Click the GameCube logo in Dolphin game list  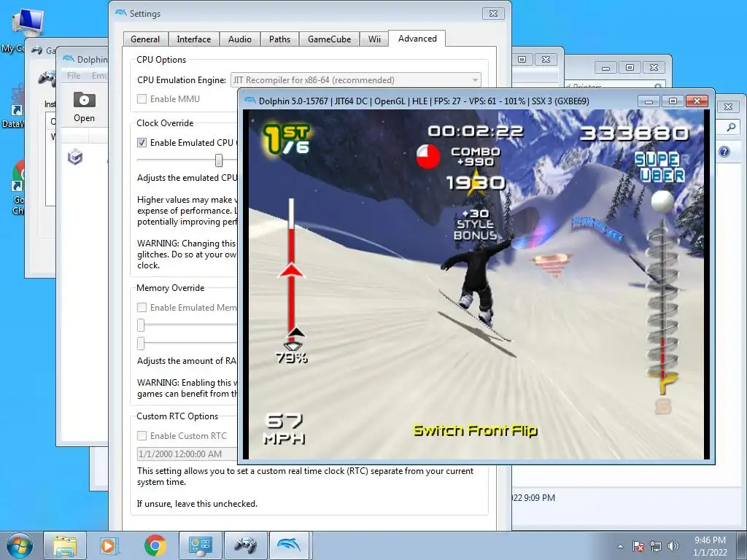pyautogui.click(x=75, y=157)
